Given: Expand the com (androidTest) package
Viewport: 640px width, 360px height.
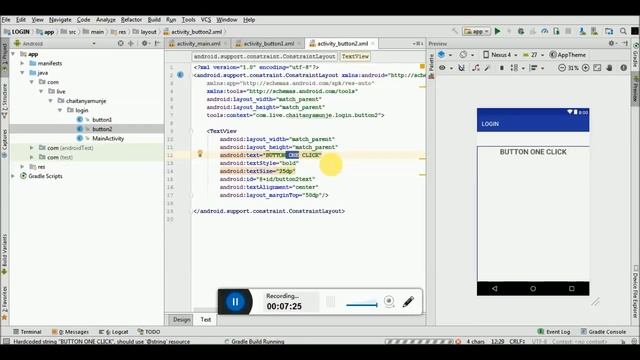Looking at the screenshot, I should point(32,148).
